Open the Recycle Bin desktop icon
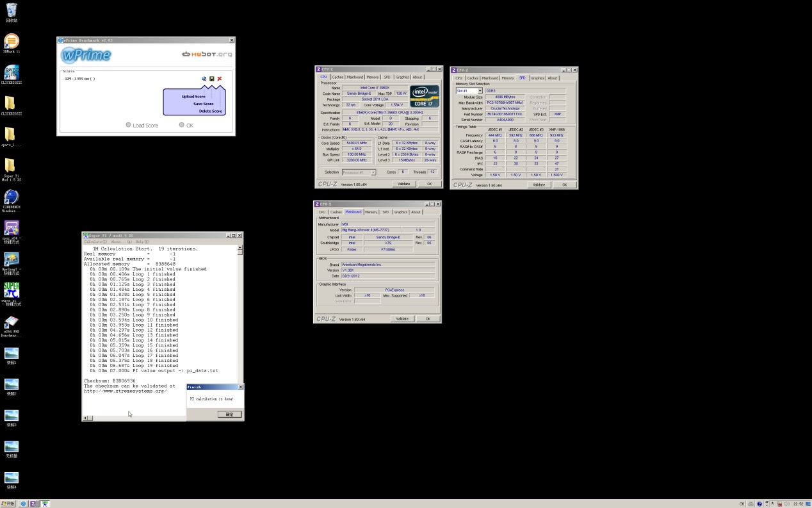Viewport: 812px width, 508px height. click(x=12, y=10)
